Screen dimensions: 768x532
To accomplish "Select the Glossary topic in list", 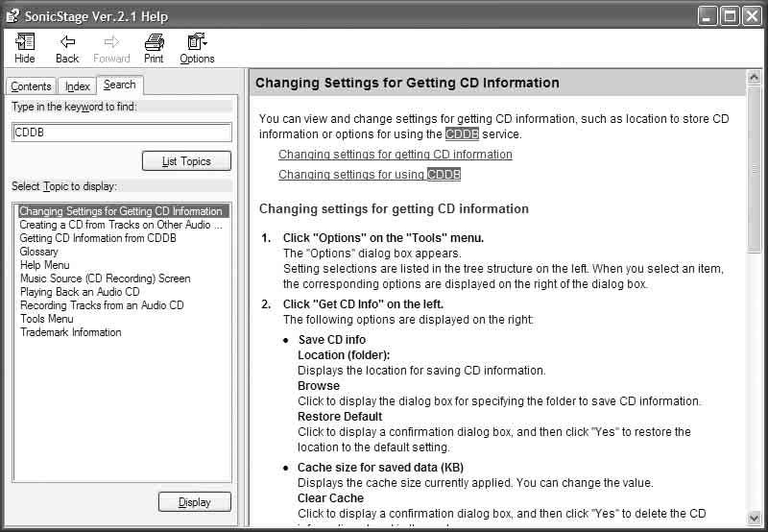I will tap(38, 252).
